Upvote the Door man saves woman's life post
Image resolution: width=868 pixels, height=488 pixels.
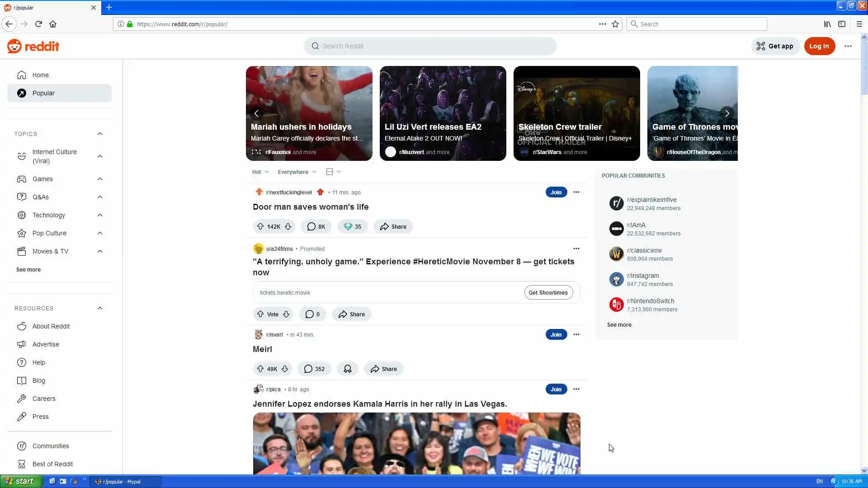point(260,226)
